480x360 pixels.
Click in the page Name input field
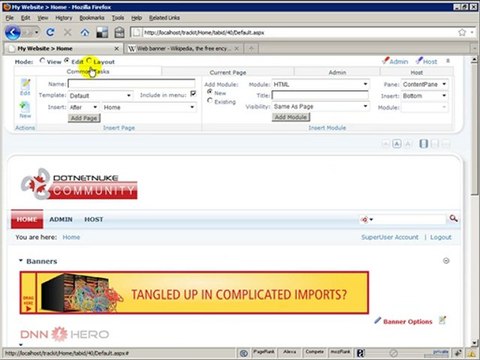coord(132,84)
